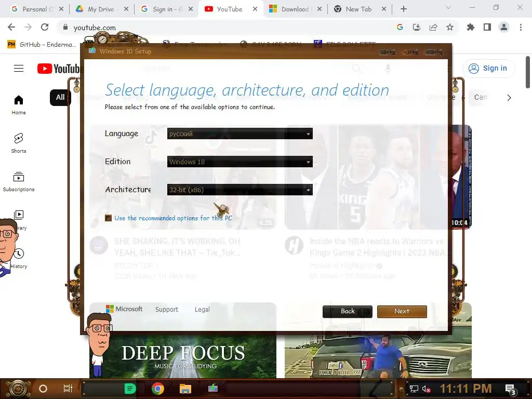Screen dimensions: 532x399
Task: Open the Language dropdown showing русский
Action: point(240,134)
